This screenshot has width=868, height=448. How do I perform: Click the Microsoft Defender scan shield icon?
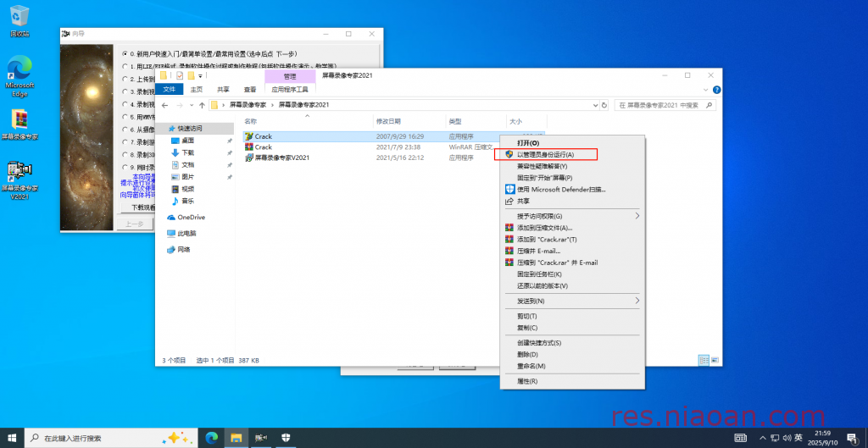tap(509, 189)
